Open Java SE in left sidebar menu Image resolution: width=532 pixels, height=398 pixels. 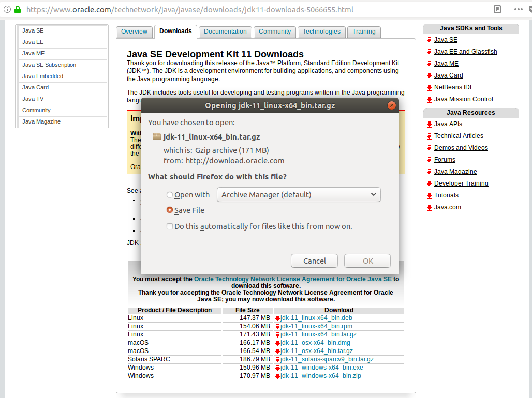pos(63,31)
